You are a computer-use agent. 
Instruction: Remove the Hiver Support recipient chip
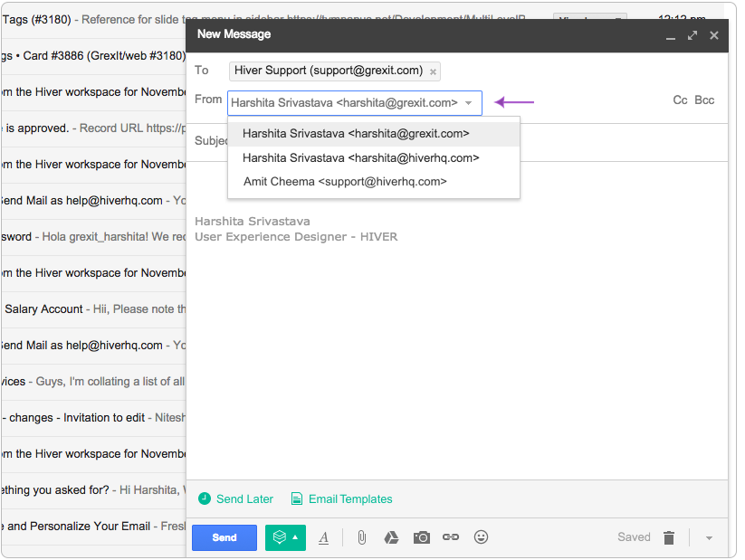pos(433,71)
